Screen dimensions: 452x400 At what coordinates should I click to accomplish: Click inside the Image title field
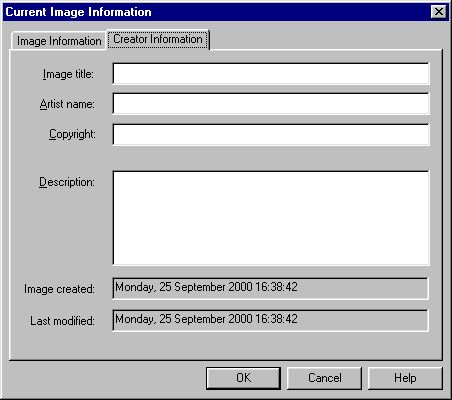271,74
